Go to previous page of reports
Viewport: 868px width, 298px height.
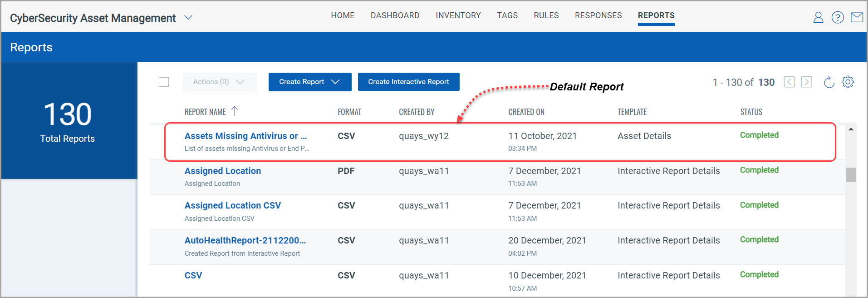point(789,82)
